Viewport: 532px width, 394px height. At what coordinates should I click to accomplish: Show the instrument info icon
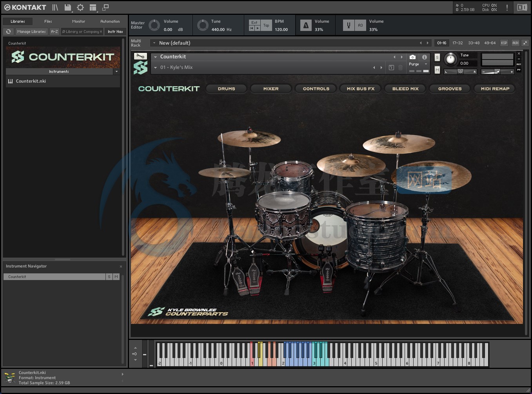click(424, 57)
